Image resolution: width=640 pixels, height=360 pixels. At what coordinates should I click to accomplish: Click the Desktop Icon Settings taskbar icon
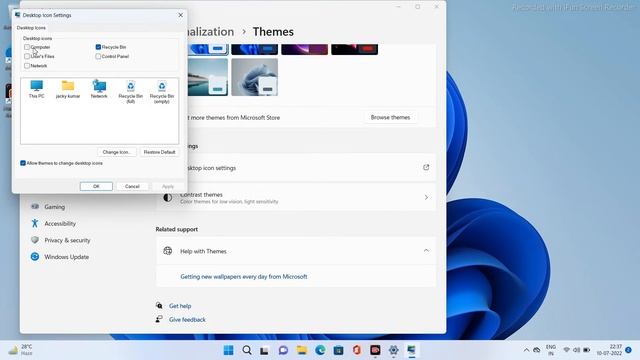click(x=411, y=350)
